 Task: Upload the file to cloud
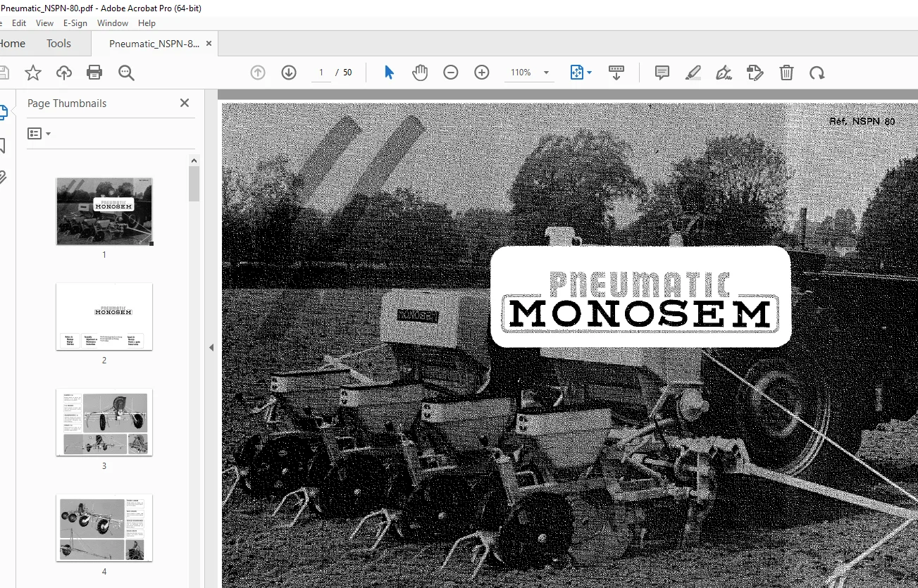coord(64,73)
